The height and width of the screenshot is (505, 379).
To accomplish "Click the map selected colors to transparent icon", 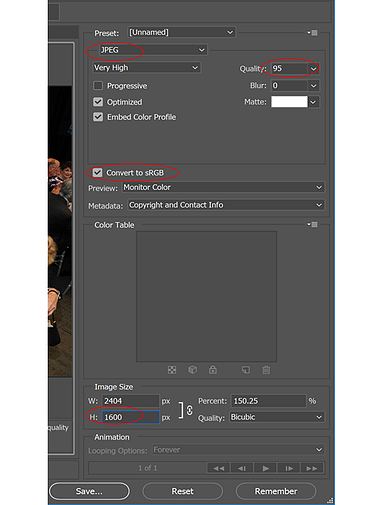I will pos(172,370).
